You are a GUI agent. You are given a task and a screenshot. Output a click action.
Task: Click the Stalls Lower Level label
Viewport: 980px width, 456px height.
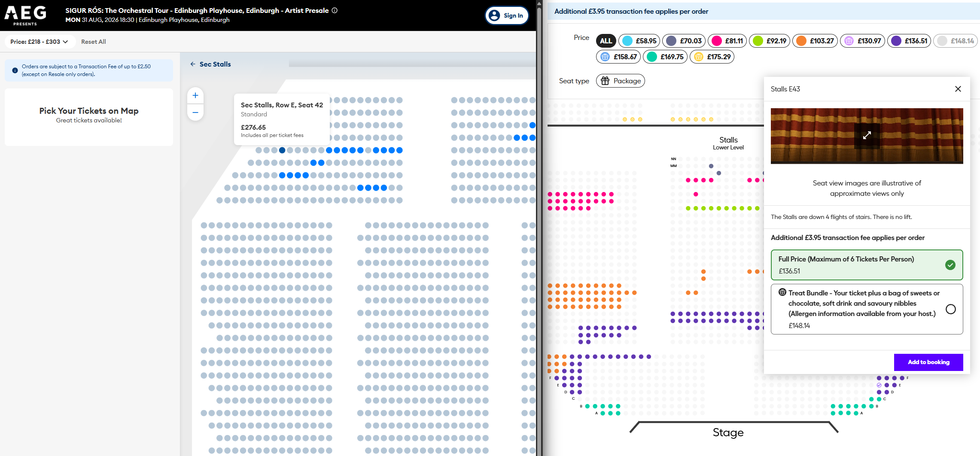coord(728,143)
